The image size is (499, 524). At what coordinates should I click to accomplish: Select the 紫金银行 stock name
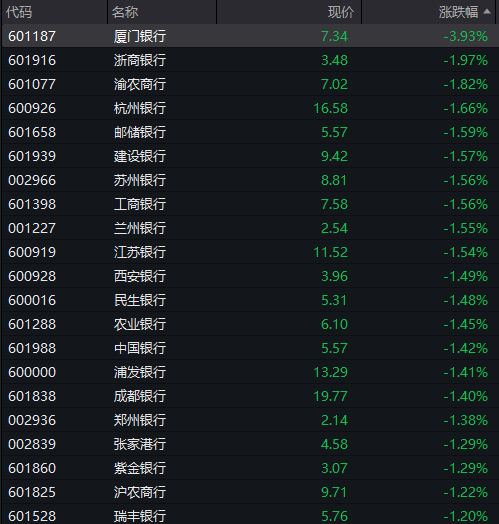[x=140, y=468]
